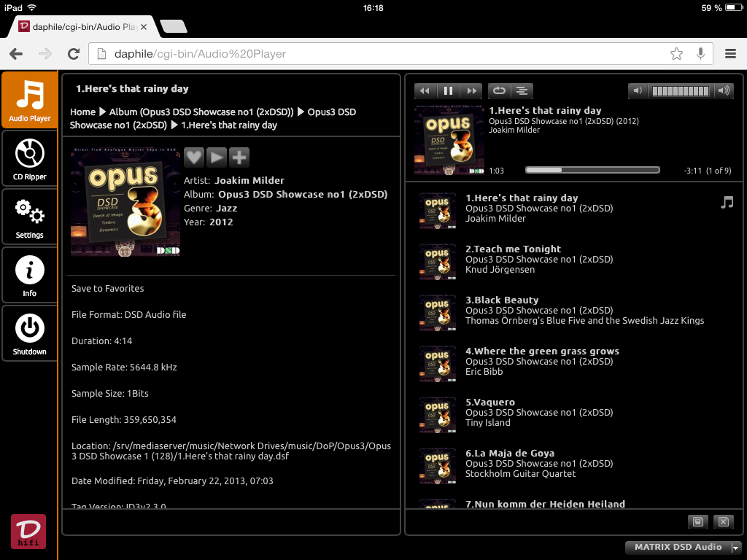Open album Opus3 DSD Showcase no1 link

(x=303, y=194)
